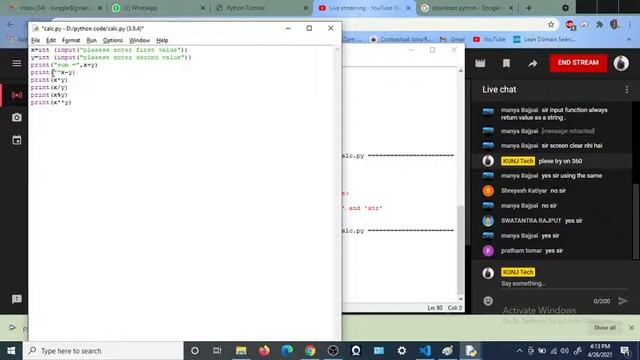The height and width of the screenshot is (360, 640).
Task: Expand the bookmarks bar overflow chevron
Action: (629, 39)
